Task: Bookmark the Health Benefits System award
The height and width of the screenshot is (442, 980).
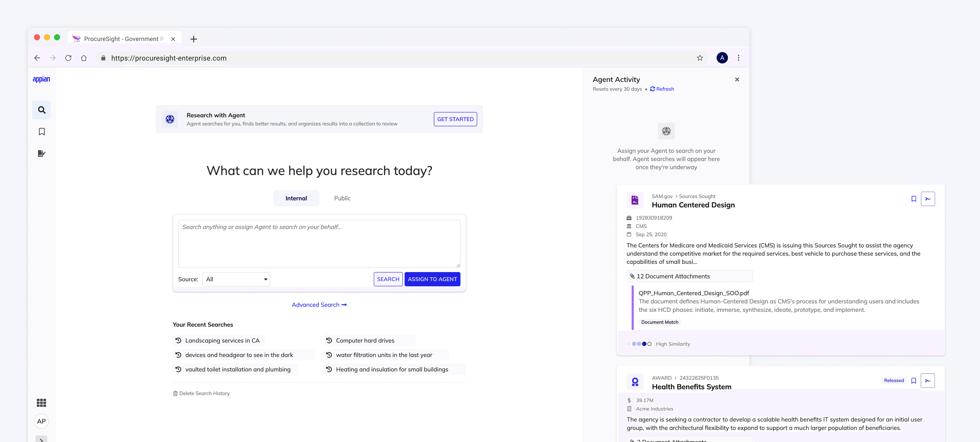Action: pos(913,381)
